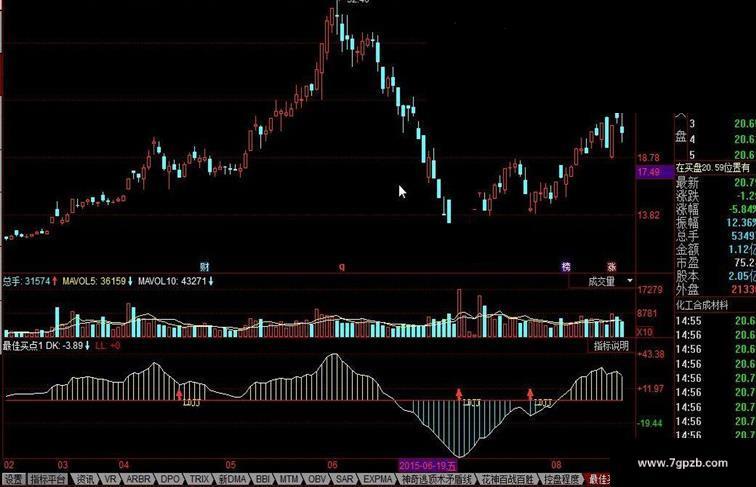Switch to the 资讯 tab
756x487 pixels.
coord(86,479)
